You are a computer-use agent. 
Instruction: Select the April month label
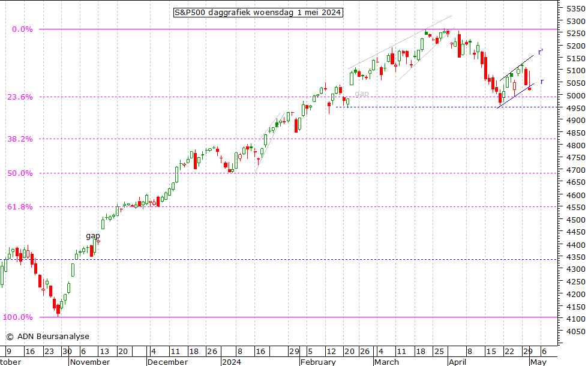pos(457,362)
